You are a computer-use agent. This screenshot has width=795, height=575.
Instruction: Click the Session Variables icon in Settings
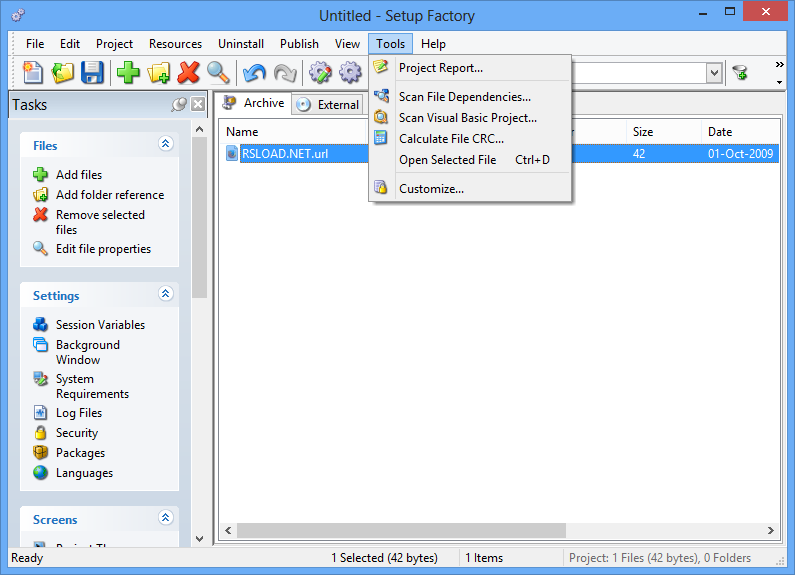[40, 324]
